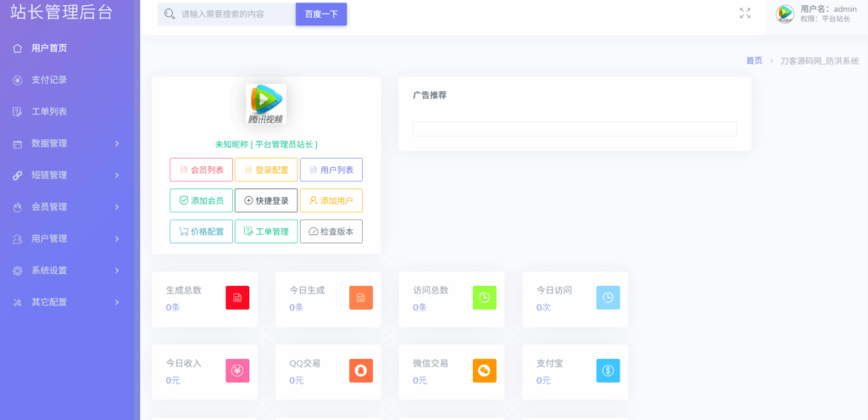Viewport: 868px width, 420px height.
Task: Click the 权限: 平台站长 text
Action: click(825, 19)
